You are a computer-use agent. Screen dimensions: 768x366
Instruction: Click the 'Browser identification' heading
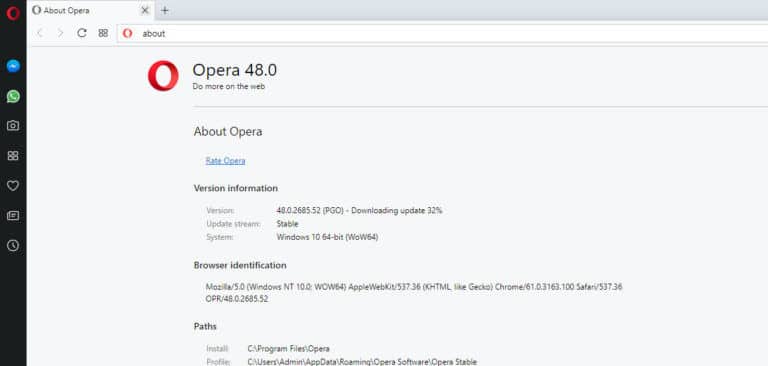240,265
